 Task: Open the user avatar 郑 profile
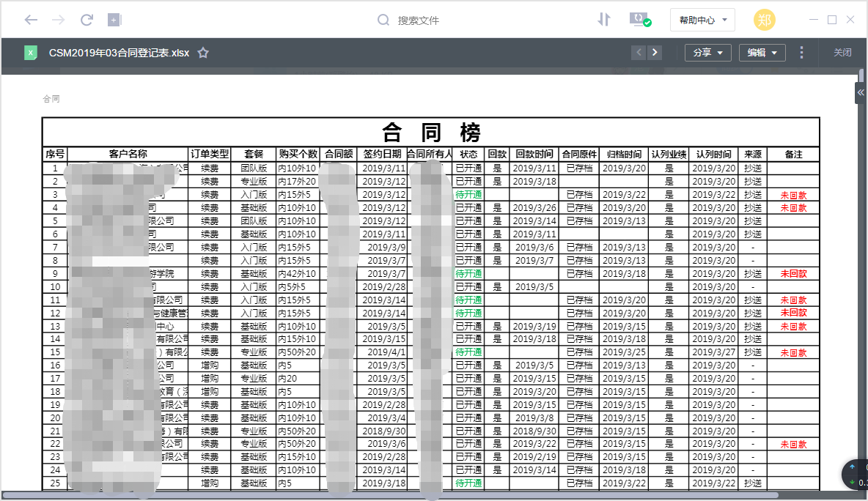[x=765, y=20]
